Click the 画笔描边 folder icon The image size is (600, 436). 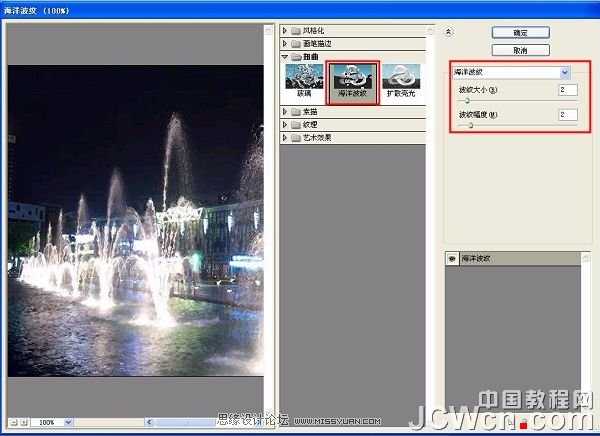coord(296,44)
